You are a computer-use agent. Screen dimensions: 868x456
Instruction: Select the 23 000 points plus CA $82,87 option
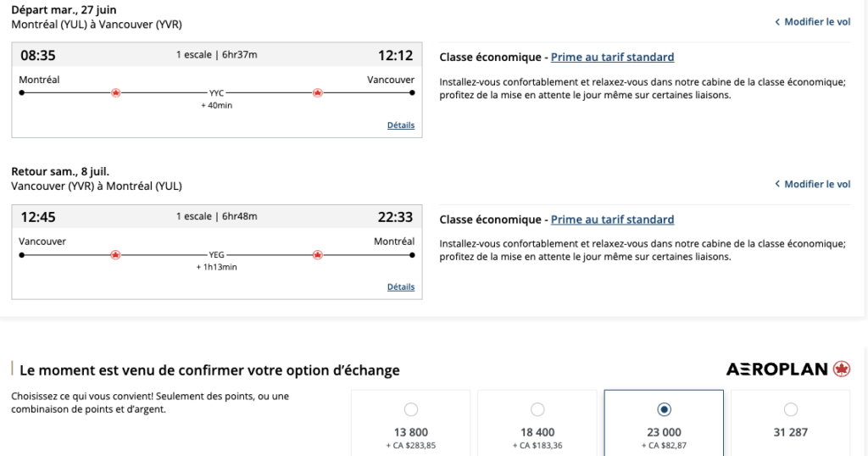665,410
